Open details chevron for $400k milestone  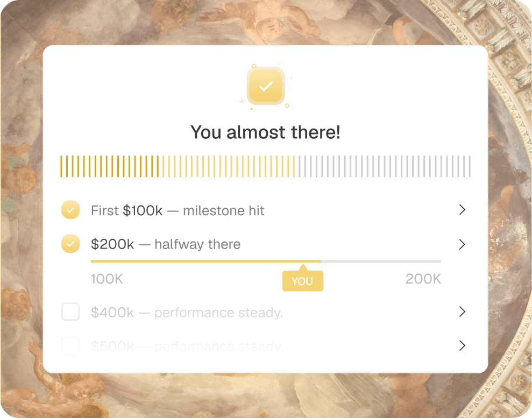click(462, 312)
